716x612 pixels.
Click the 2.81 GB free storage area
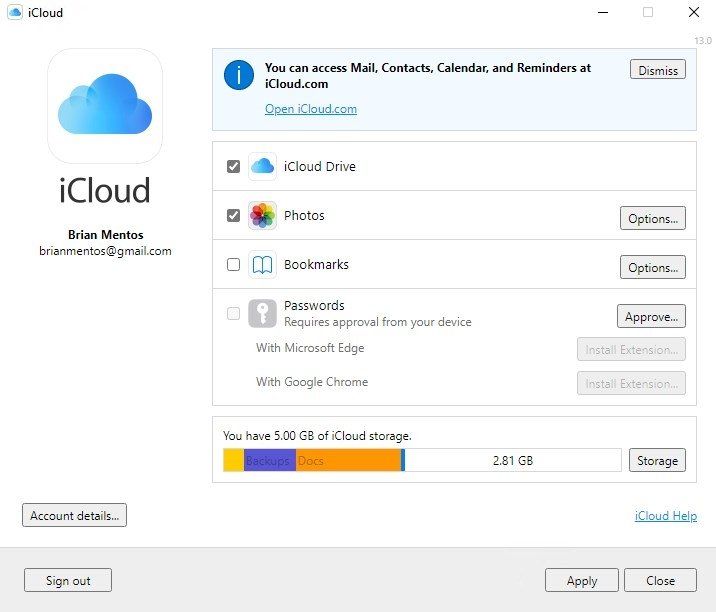click(513, 460)
